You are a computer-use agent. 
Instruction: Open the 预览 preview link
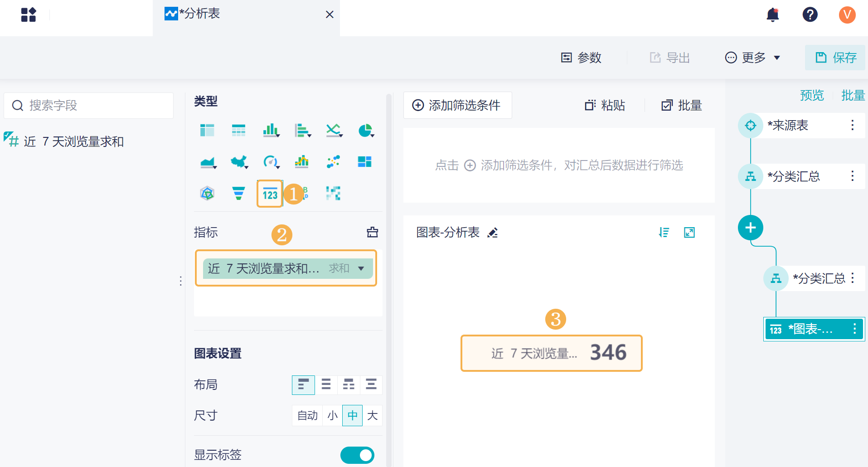pos(812,95)
